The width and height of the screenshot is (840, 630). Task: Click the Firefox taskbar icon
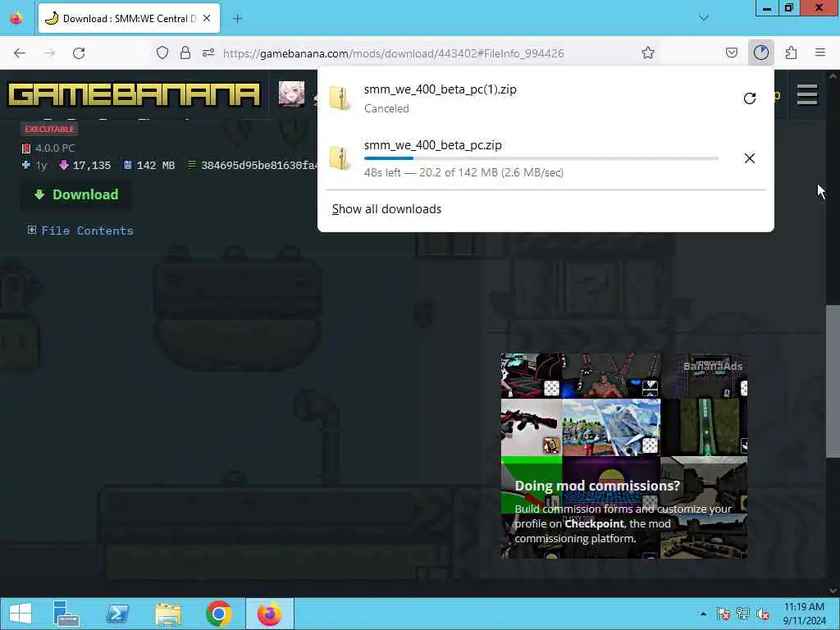269,614
